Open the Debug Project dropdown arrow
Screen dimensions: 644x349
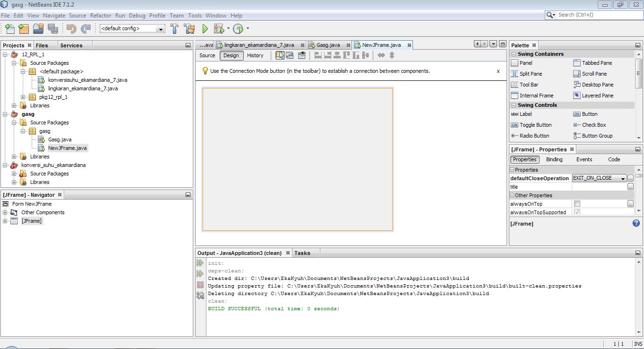[x=228, y=29]
